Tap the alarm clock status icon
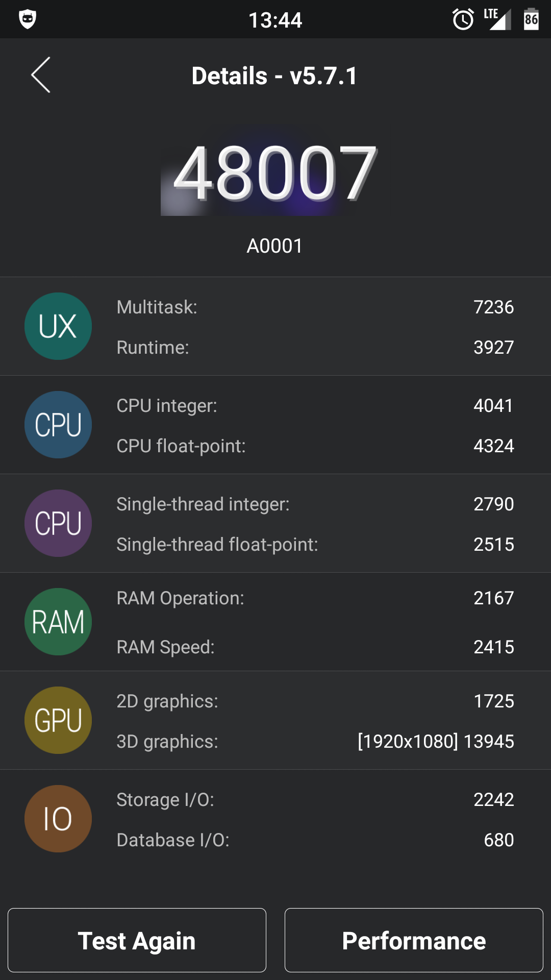 pyautogui.click(x=463, y=20)
